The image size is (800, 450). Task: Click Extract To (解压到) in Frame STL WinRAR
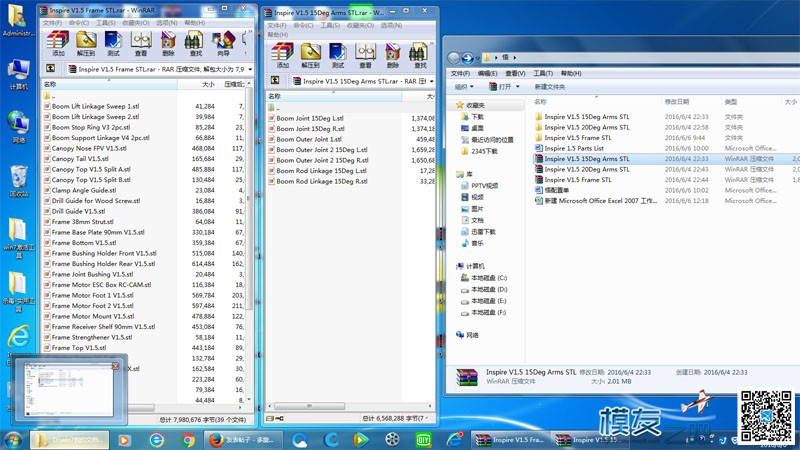click(x=86, y=43)
